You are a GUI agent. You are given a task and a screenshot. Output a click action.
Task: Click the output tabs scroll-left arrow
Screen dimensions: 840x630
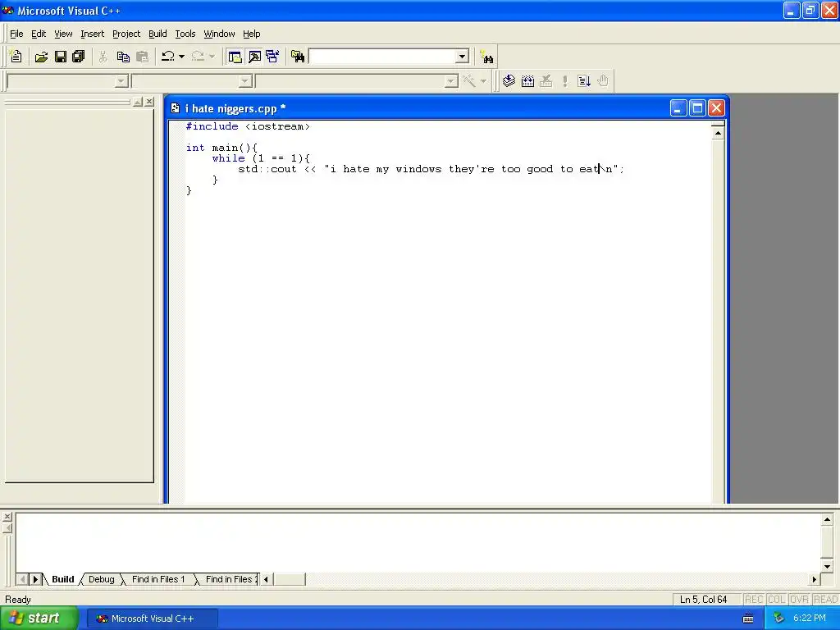pos(22,579)
